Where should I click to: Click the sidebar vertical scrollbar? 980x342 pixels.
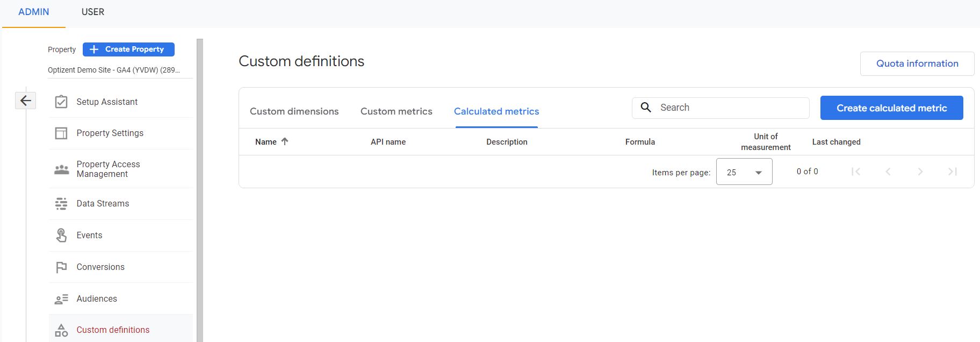click(x=200, y=188)
